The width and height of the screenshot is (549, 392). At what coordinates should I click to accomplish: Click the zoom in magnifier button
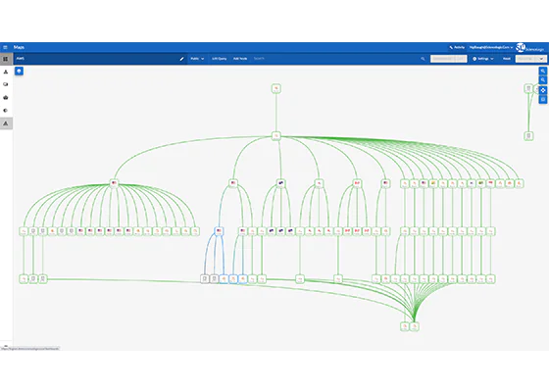click(x=543, y=71)
